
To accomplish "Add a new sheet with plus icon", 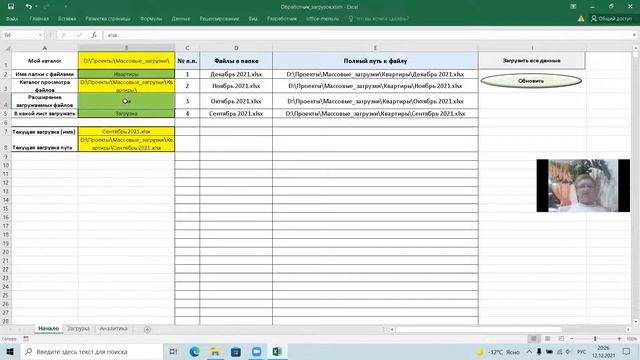I will pos(147,329).
